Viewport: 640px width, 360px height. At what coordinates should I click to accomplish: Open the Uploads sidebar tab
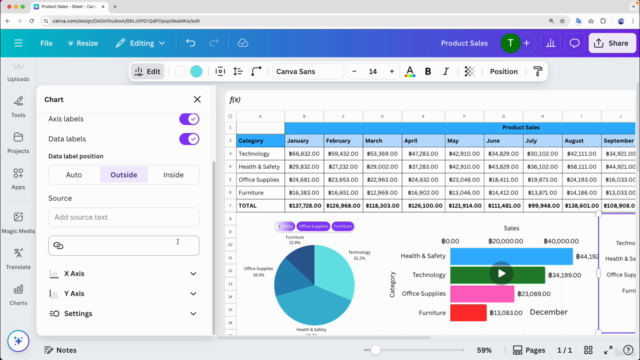[x=18, y=72]
